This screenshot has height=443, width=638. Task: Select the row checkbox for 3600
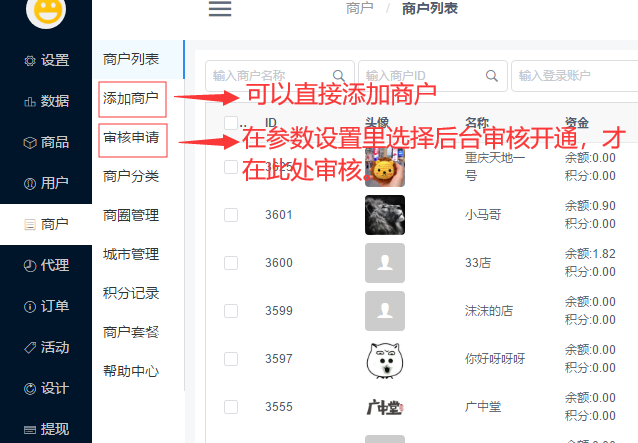point(231,263)
